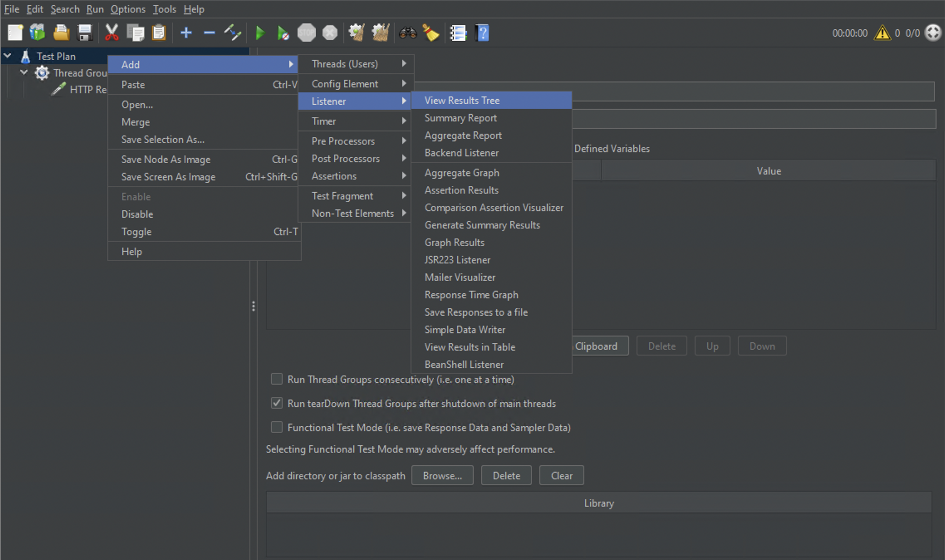The width and height of the screenshot is (945, 560).
Task: Click the classpath Delete button
Action: click(506, 475)
